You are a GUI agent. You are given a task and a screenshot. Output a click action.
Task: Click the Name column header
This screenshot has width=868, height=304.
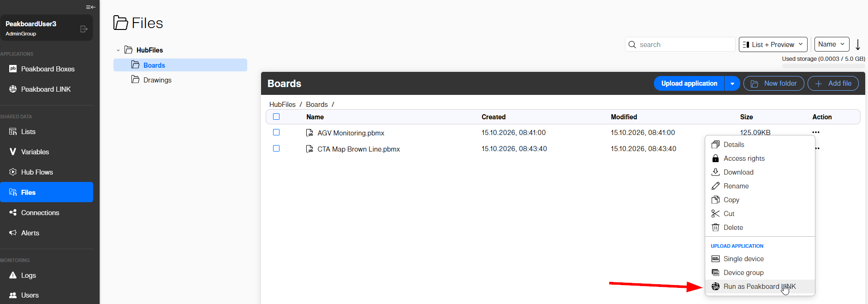pos(315,117)
